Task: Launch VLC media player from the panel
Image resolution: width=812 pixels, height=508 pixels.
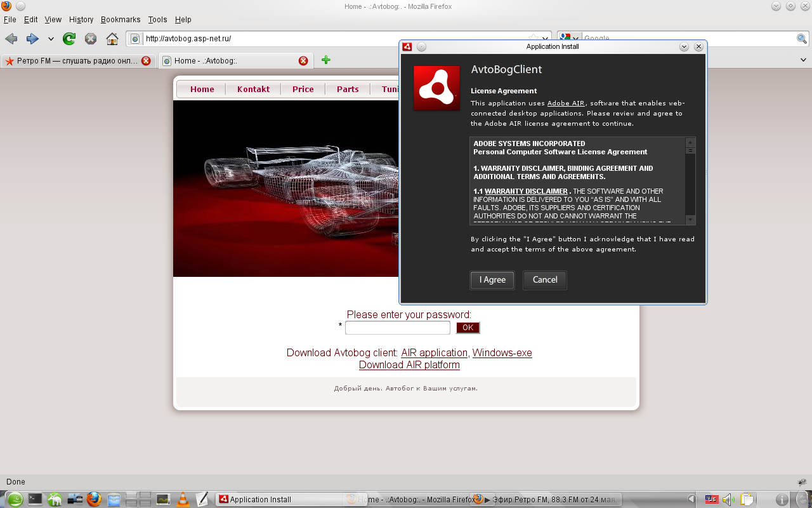Action: coord(183,500)
